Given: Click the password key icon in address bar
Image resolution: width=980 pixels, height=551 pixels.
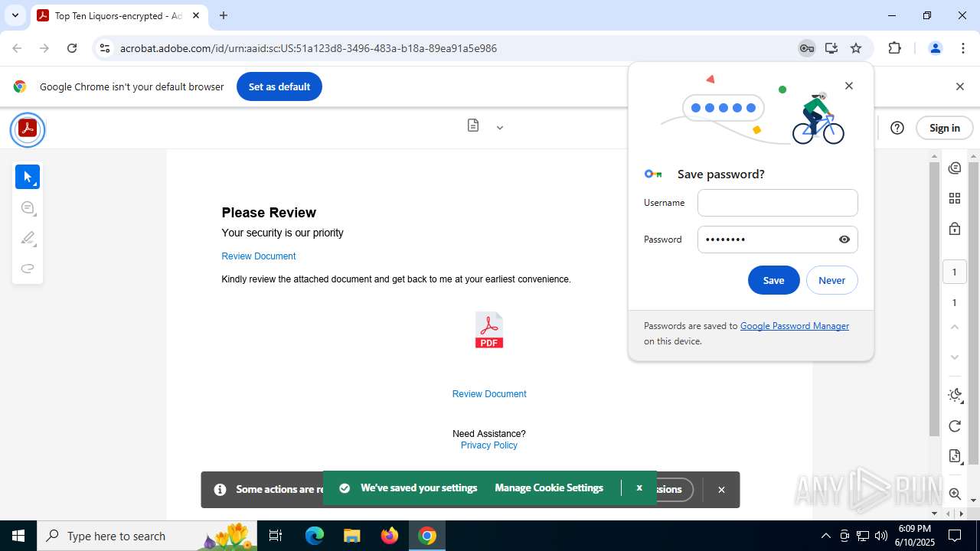Looking at the screenshot, I should (x=806, y=48).
